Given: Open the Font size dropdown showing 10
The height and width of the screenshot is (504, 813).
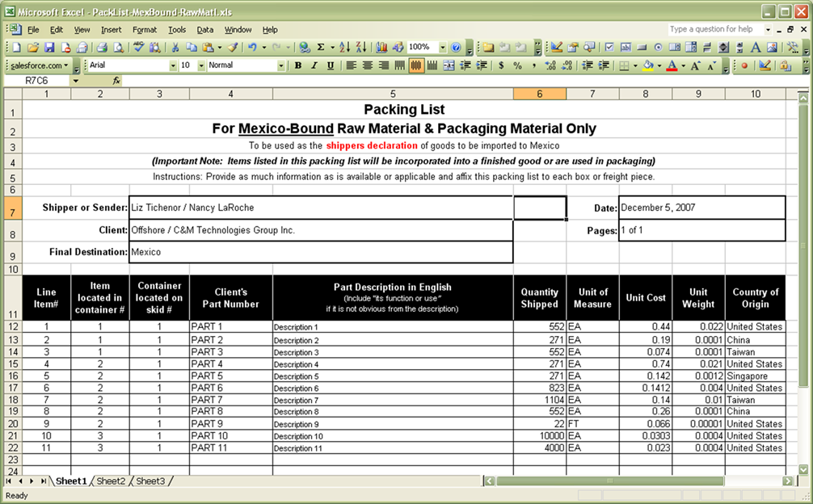Looking at the screenshot, I should pyautogui.click(x=201, y=65).
